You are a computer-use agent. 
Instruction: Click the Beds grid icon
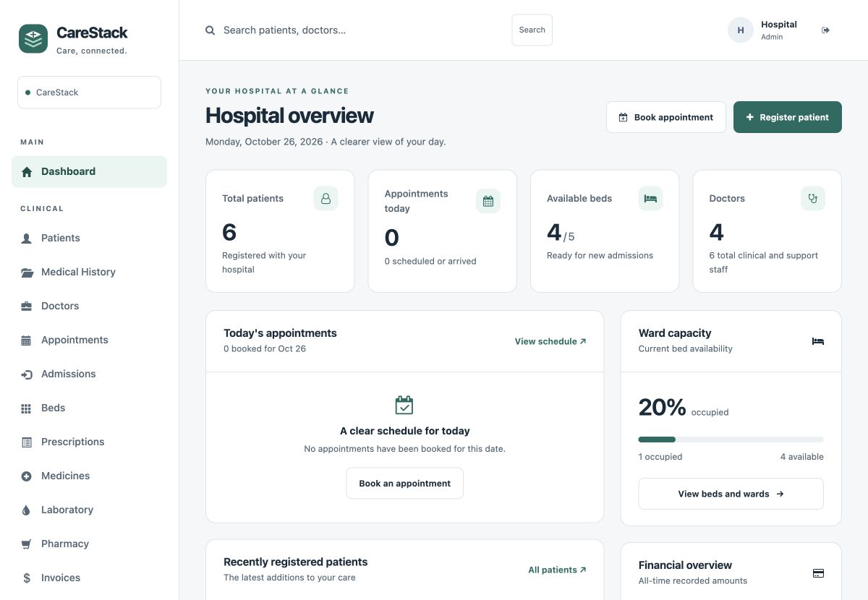pos(27,408)
